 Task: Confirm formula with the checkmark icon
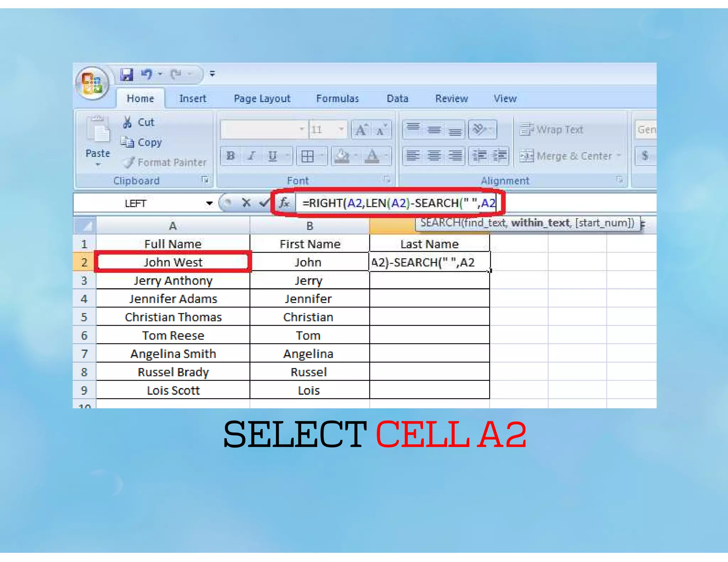click(x=264, y=203)
